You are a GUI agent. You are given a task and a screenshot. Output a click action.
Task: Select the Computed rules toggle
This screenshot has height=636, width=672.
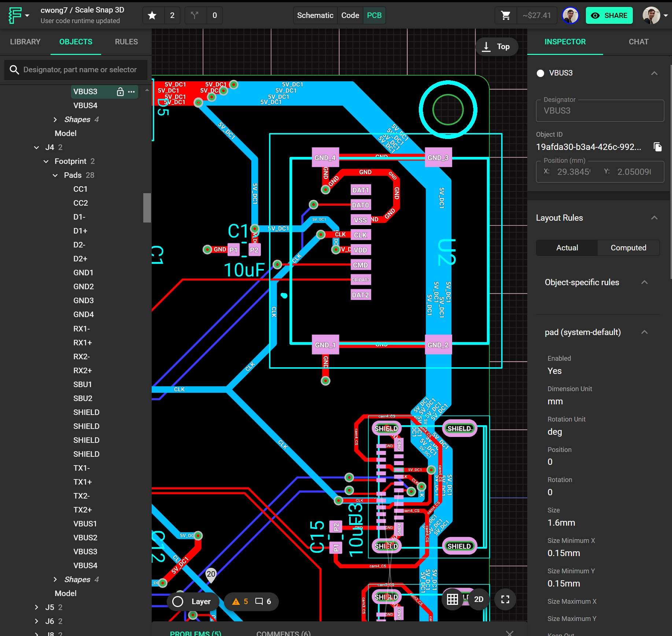[628, 248]
